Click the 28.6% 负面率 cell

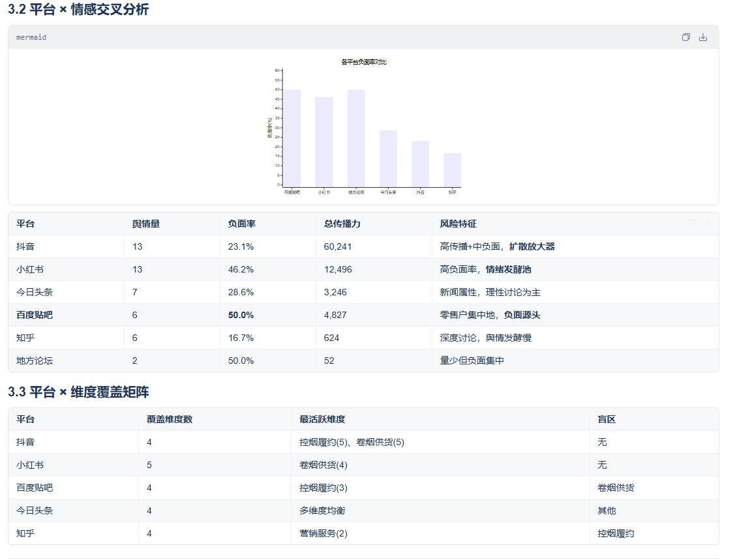coord(241,293)
